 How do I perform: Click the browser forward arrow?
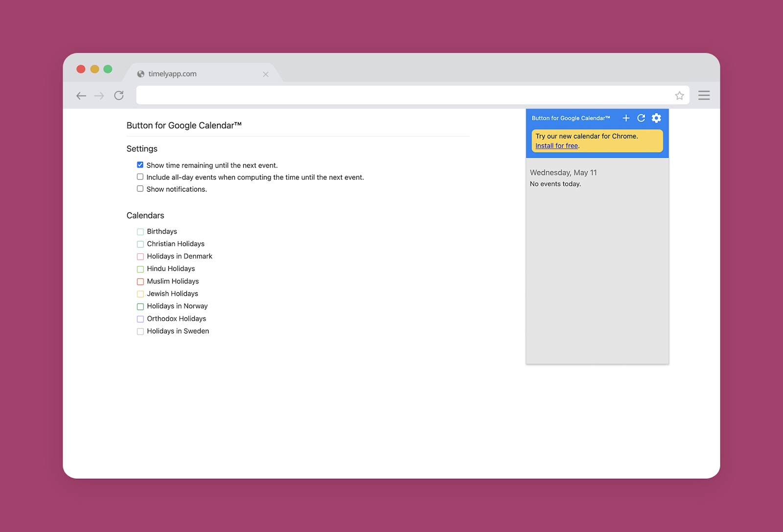(x=99, y=96)
